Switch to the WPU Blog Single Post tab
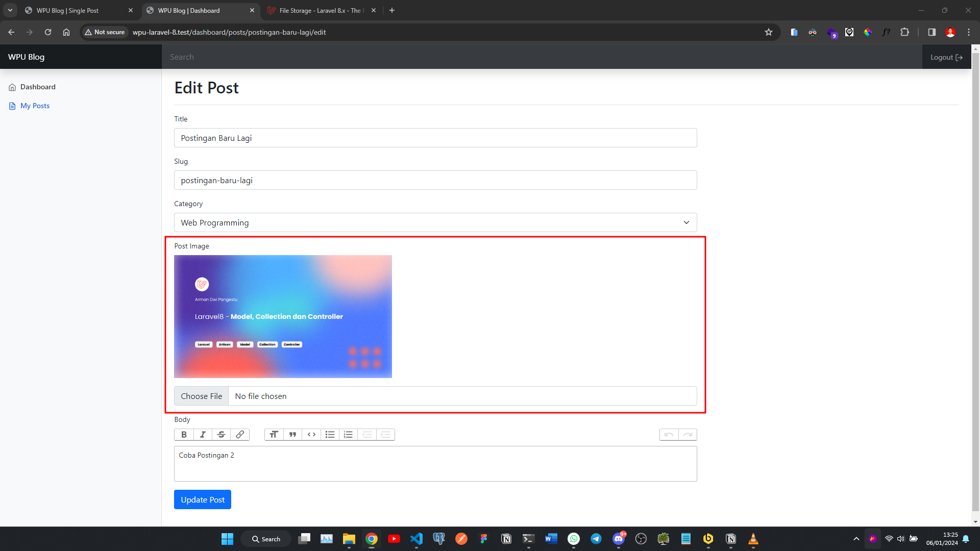This screenshot has width=980, height=551. tap(71, 10)
